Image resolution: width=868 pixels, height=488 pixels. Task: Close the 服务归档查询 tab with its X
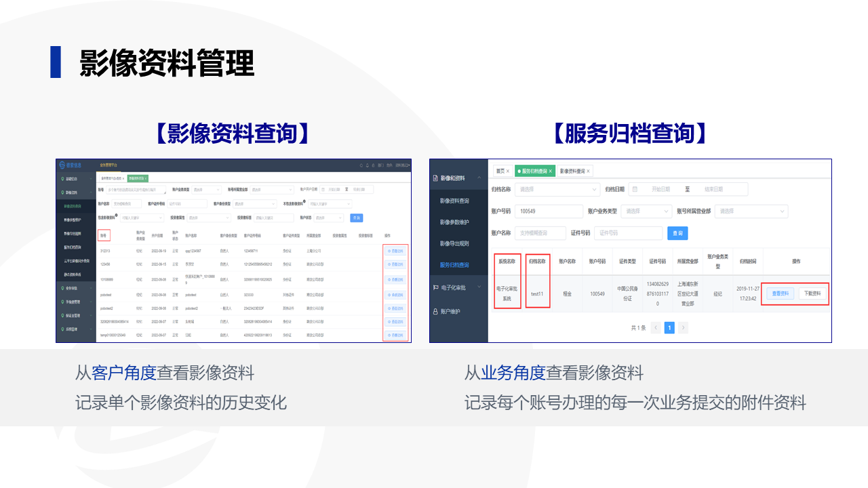click(551, 171)
